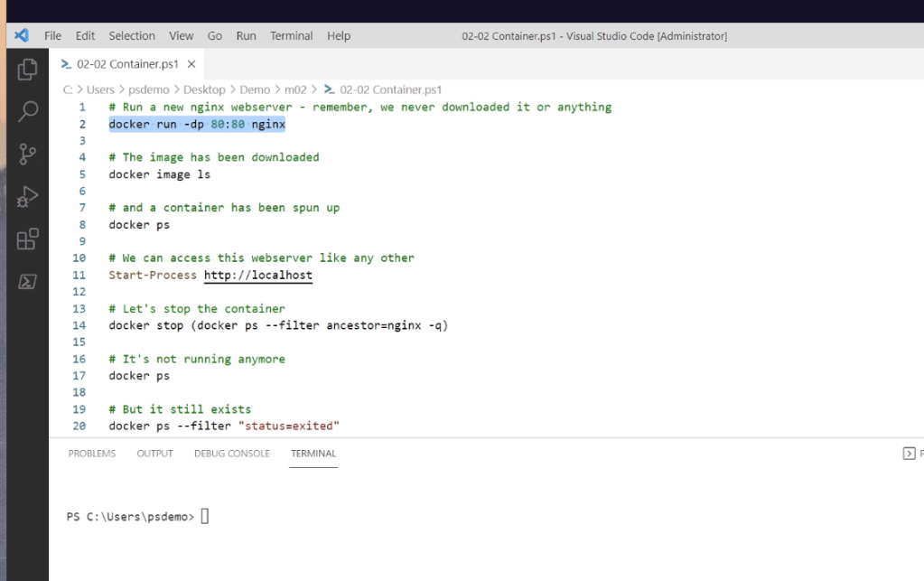Click 'docker image ls' on line 5

[159, 174]
